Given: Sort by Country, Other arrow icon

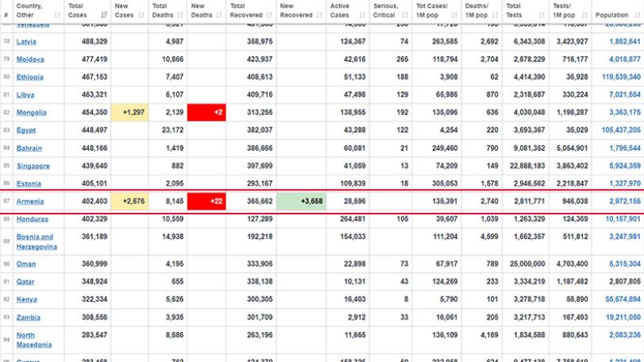Looking at the screenshot, I should coord(57,15).
